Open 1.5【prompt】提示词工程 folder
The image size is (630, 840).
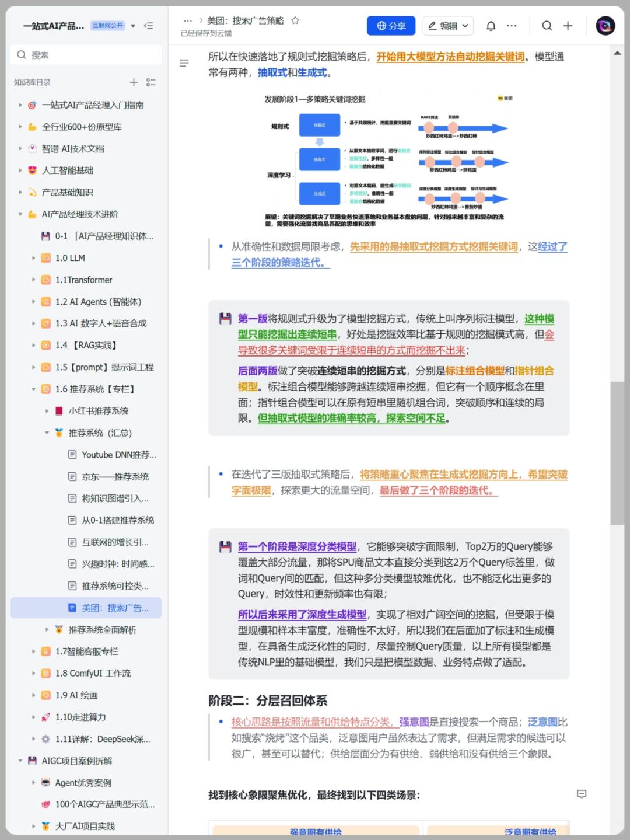104,367
